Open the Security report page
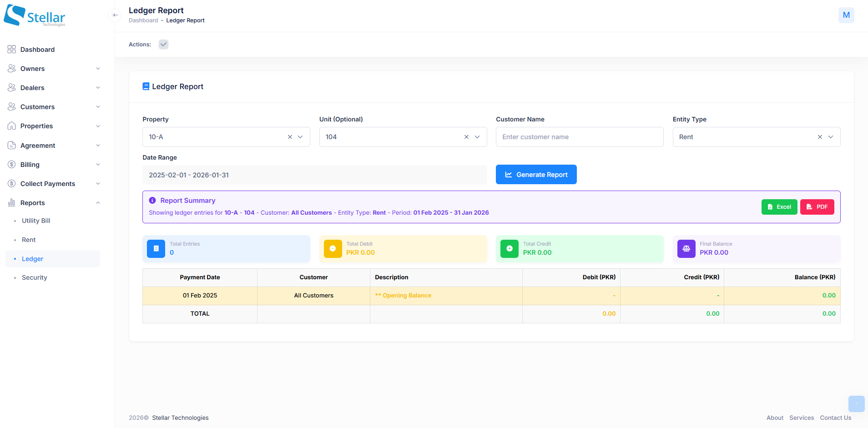 35,277
